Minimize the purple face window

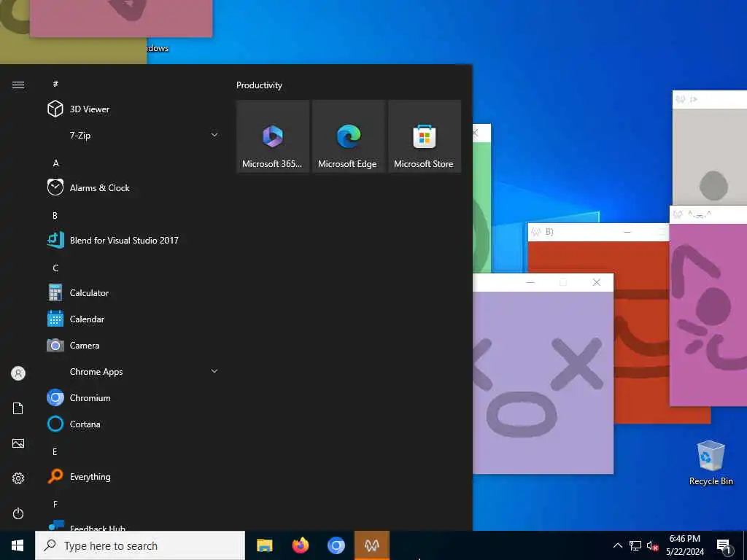[530, 282]
